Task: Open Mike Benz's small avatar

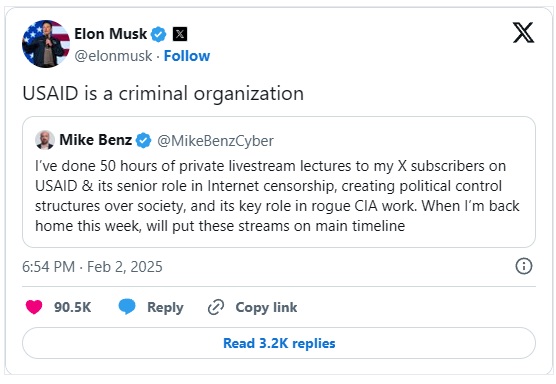Action: click(x=45, y=140)
